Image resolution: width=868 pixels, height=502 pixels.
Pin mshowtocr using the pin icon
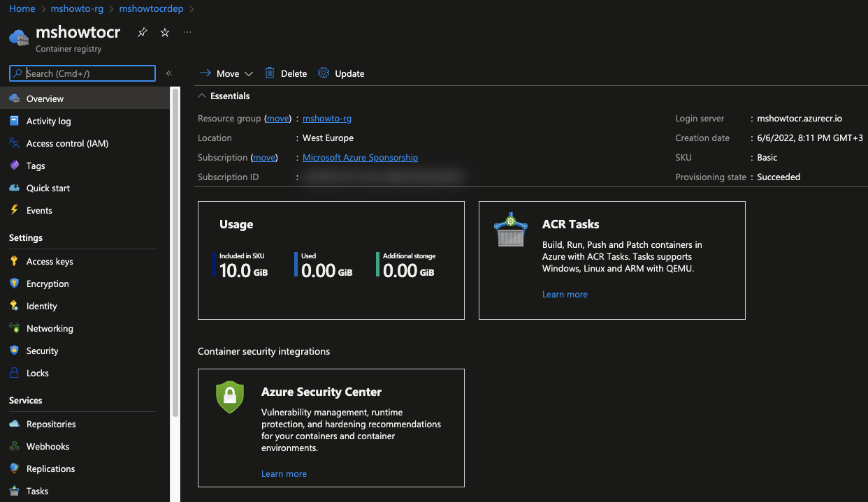click(143, 33)
